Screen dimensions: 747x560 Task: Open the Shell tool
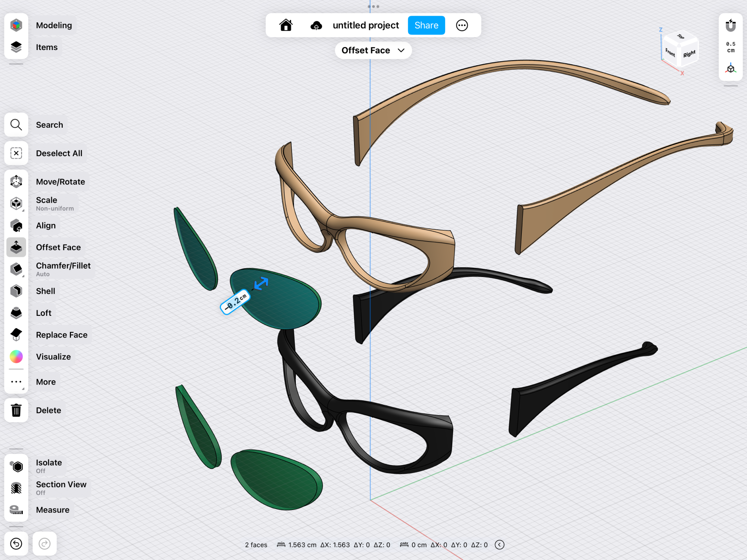[16, 291]
